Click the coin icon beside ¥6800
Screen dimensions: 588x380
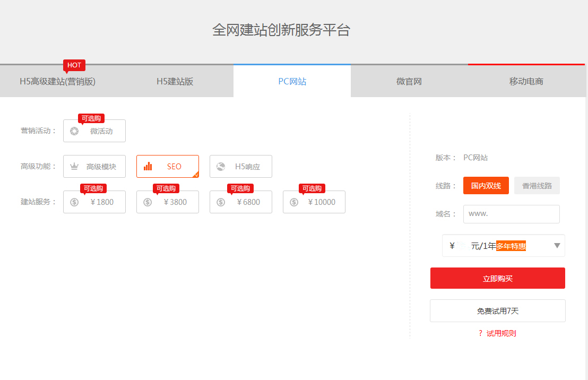pos(221,202)
